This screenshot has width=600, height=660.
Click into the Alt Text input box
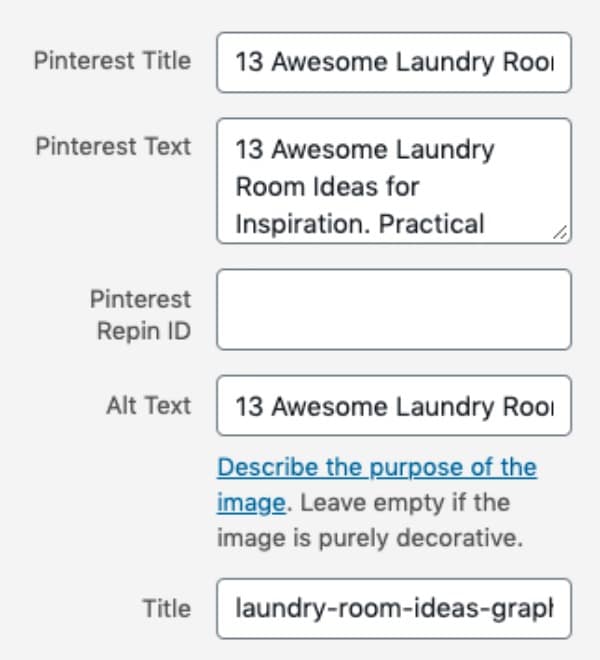(394, 406)
